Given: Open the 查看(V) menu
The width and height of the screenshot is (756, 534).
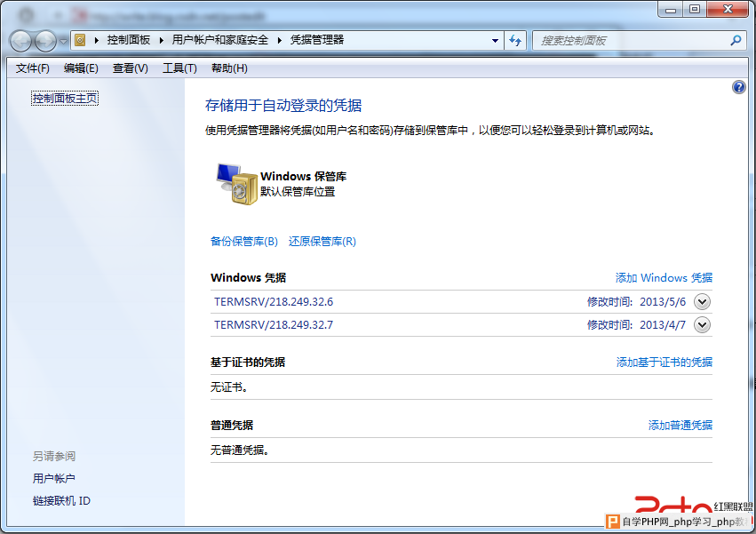Looking at the screenshot, I should tap(131, 68).
